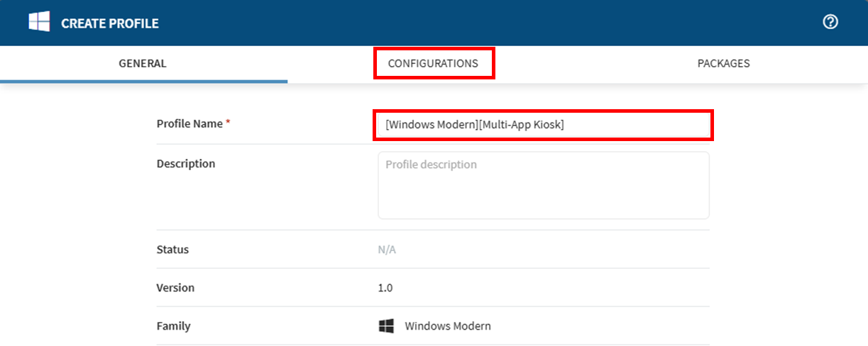Click the Windows logo in header

click(39, 23)
